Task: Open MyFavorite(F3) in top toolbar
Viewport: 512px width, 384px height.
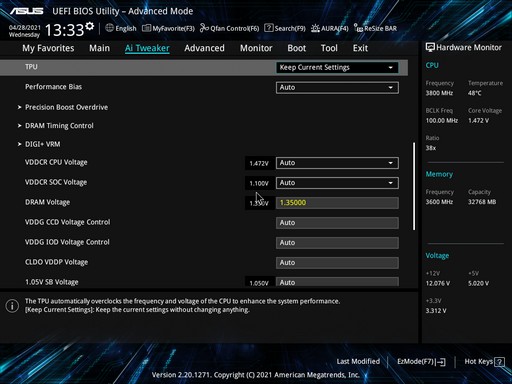Action: [x=168, y=28]
